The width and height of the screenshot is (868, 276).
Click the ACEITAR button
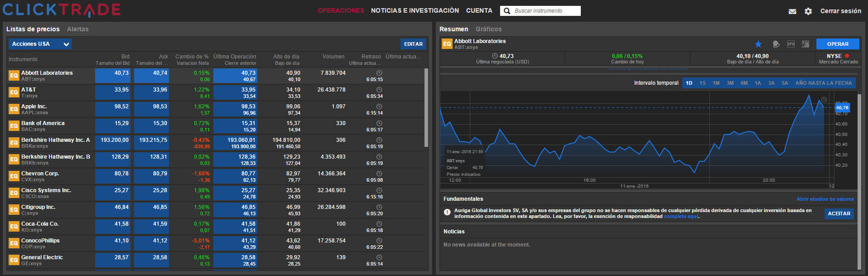[x=839, y=213]
